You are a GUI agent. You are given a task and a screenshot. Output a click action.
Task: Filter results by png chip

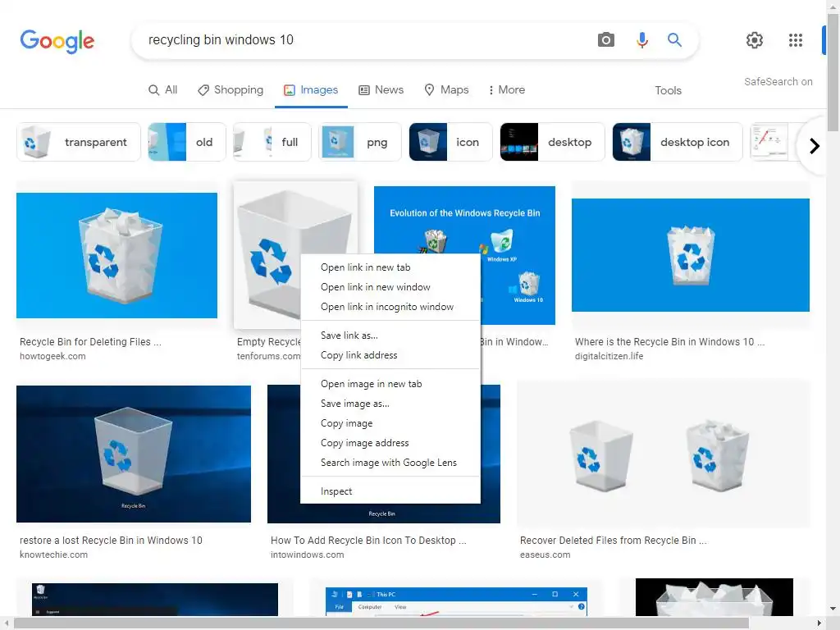pyautogui.click(x=359, y=142)
